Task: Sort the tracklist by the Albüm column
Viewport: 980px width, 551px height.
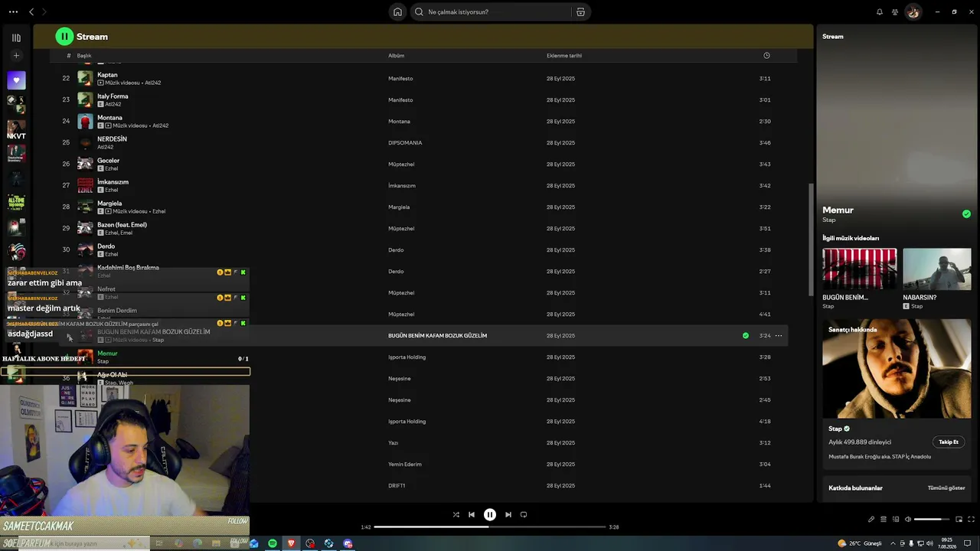Action: [396, 56]
